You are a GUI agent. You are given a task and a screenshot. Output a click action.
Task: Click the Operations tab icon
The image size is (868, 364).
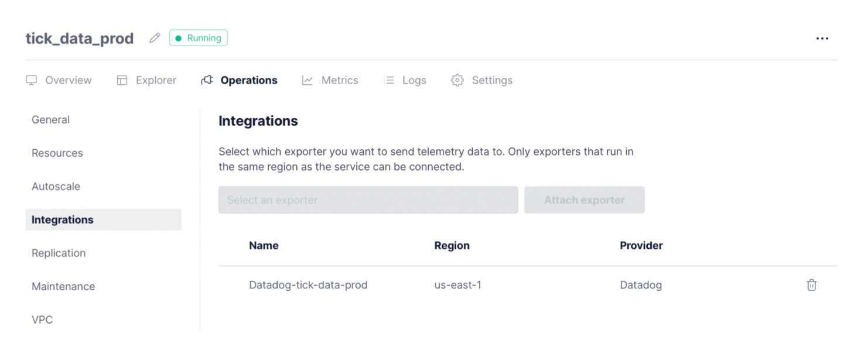[207, 80]
